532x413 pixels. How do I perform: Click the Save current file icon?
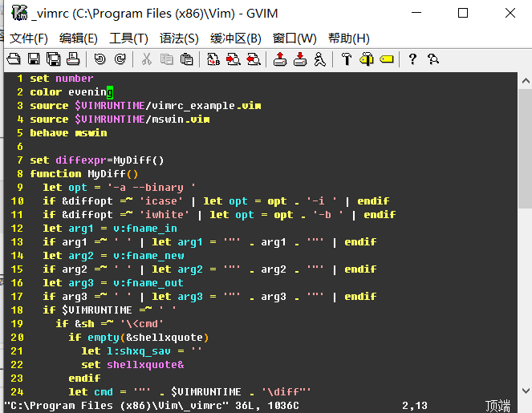[x=34, y=59]
